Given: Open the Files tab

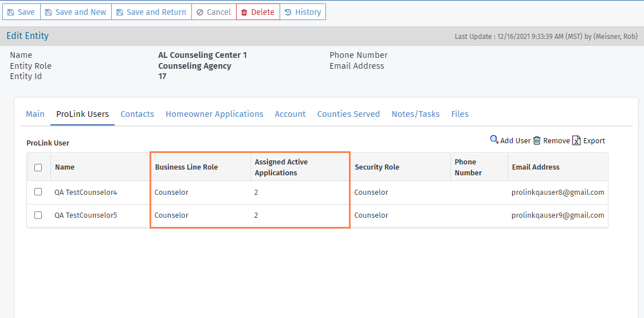Looking at the screenshot, I should click(460, 114).
